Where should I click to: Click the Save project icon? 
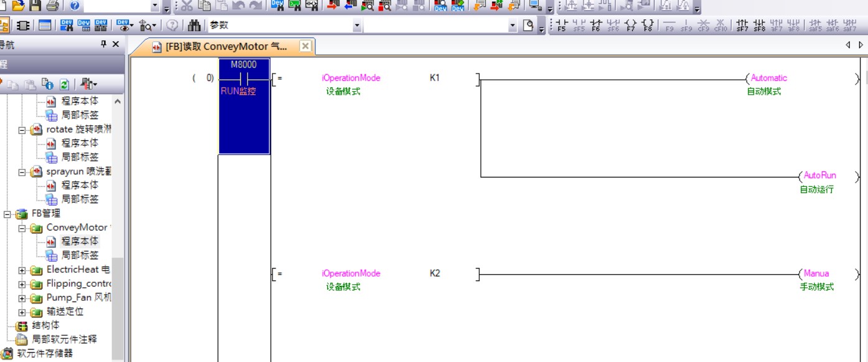click(35, 6)
